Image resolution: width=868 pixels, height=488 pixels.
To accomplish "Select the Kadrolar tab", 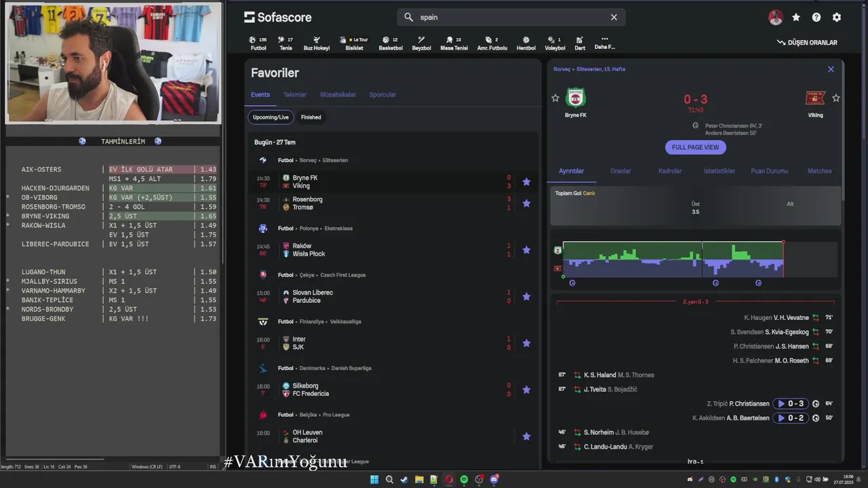I will point(670,171).
